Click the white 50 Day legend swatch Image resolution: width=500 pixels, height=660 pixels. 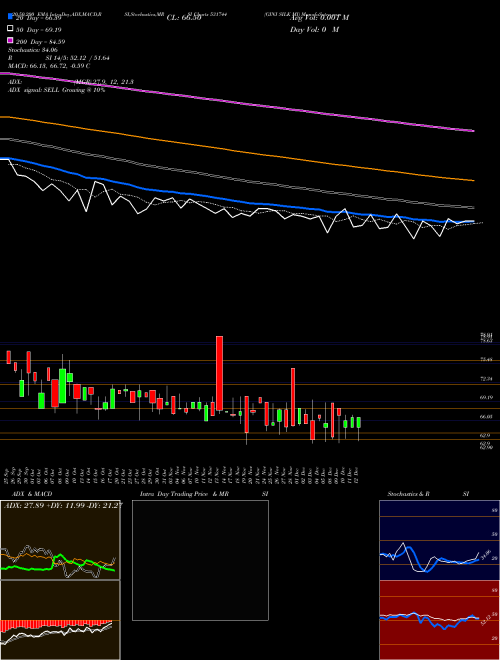click(x=10, y=29)
